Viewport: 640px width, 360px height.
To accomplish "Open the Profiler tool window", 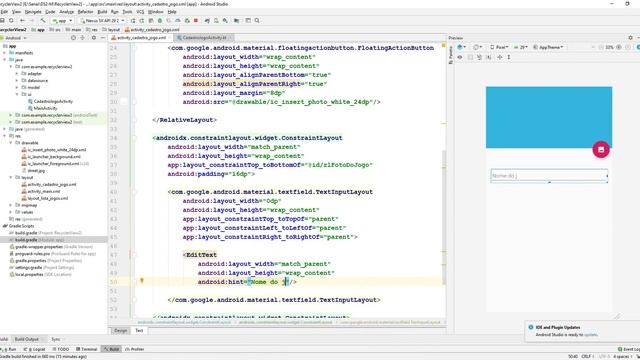I will click(135, 349).
